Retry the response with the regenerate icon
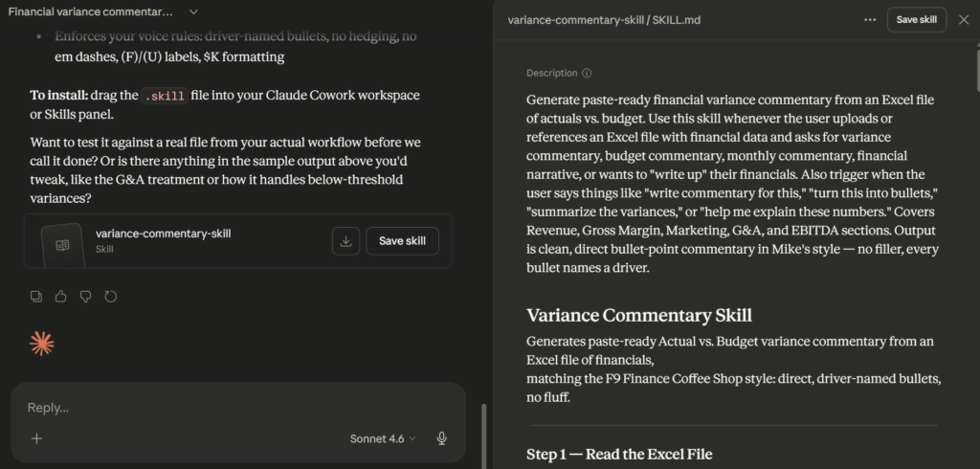Image resolution: width=980 pixels, height=469 pixels. [111, 297]
